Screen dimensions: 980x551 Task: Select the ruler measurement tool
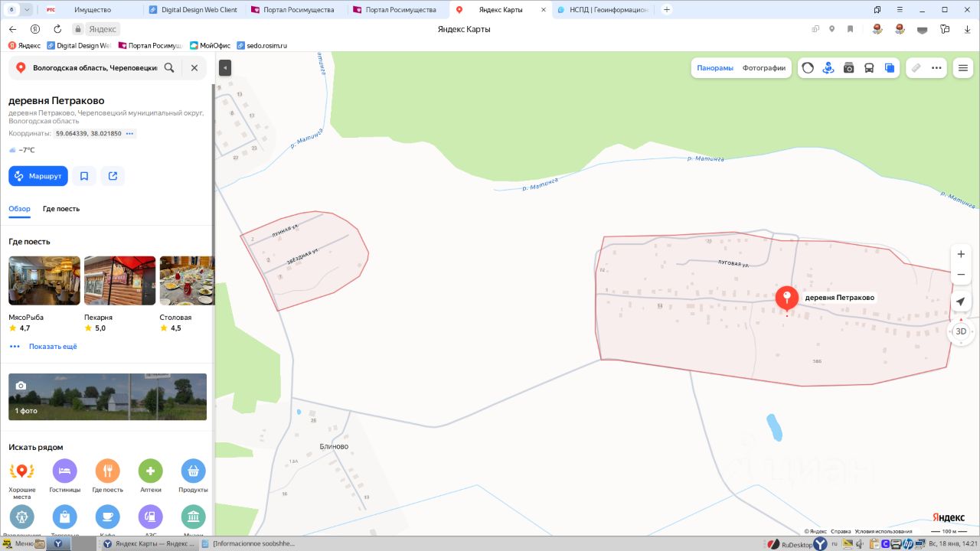[x=916, y=67]
